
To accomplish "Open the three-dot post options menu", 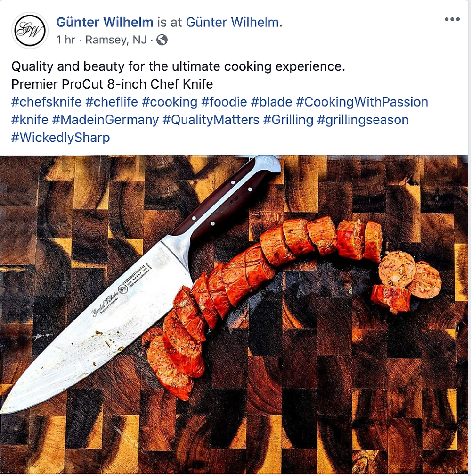I will tap(452, 19).
